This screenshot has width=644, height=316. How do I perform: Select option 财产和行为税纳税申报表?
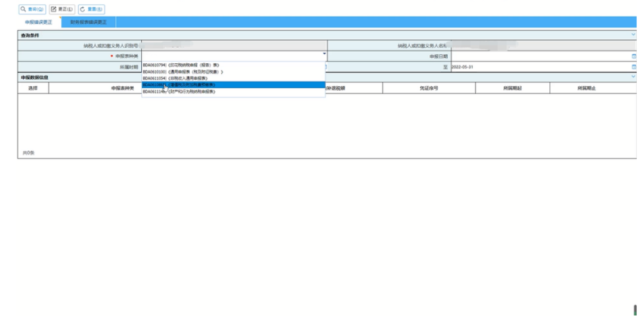coord(233,92)
